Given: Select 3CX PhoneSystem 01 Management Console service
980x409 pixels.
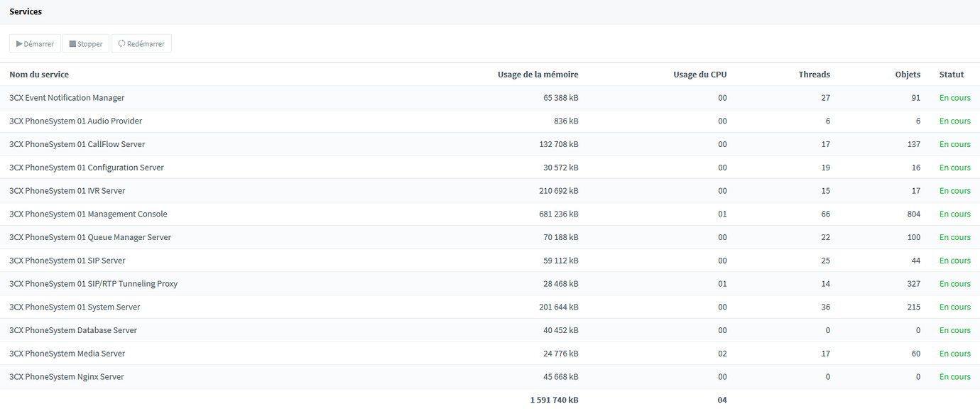Looking at the screenshot, I should pos(88,214).
